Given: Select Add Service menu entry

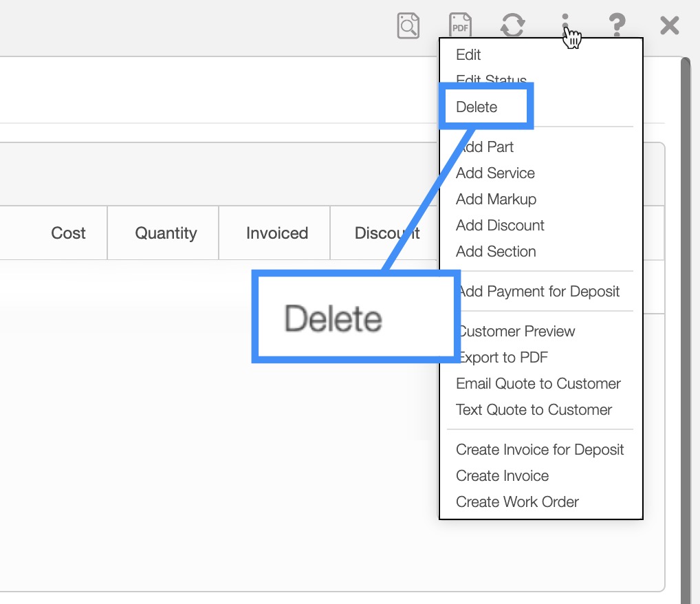Looking at the screenshot, I should [x=495, y=173].
